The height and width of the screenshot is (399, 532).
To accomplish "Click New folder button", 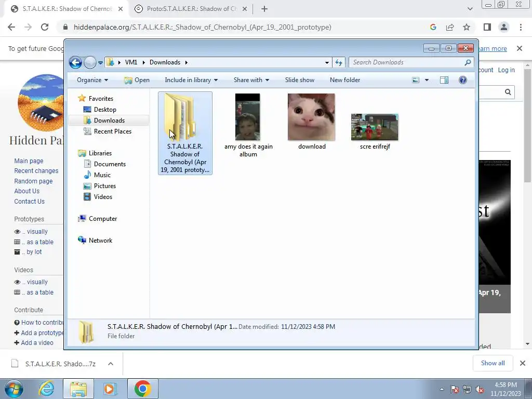I will 345,80.
